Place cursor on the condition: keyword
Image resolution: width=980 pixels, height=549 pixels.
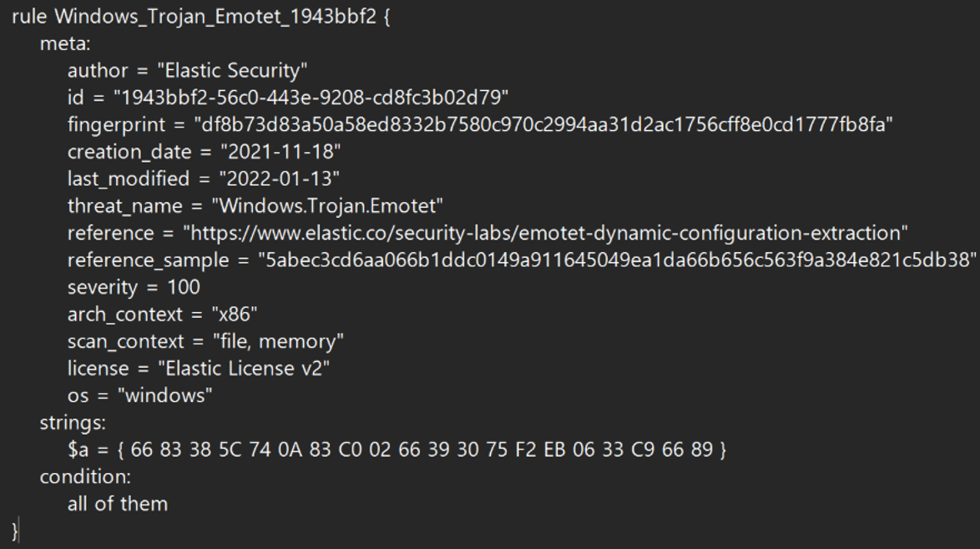(x=84, y=476)
